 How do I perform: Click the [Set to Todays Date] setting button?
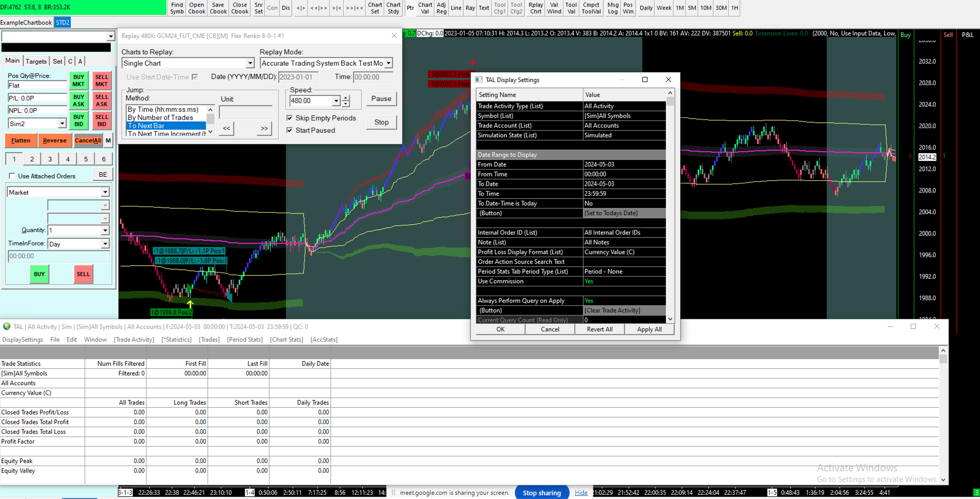coord(624,213)
